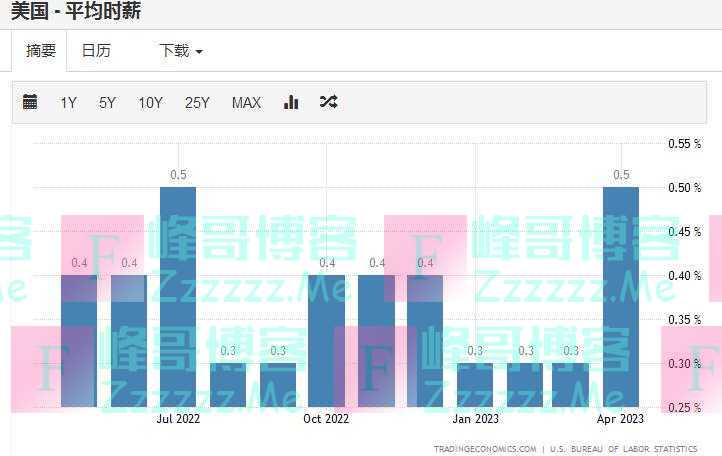Click the 美国 - 平均时薪 heading

point(76,11)
